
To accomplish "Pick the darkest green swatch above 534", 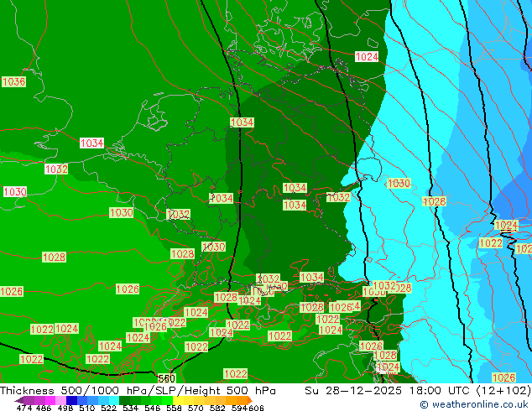I will point(124,400).
